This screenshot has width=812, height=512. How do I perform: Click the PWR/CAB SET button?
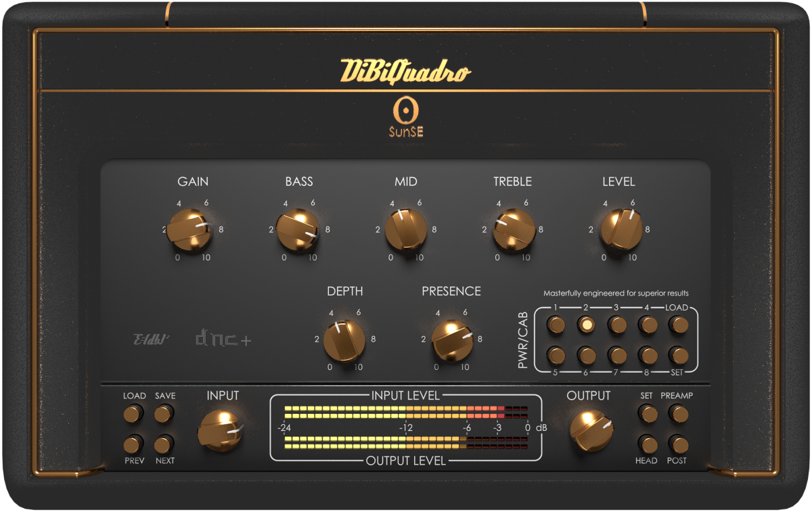[678, 355]
